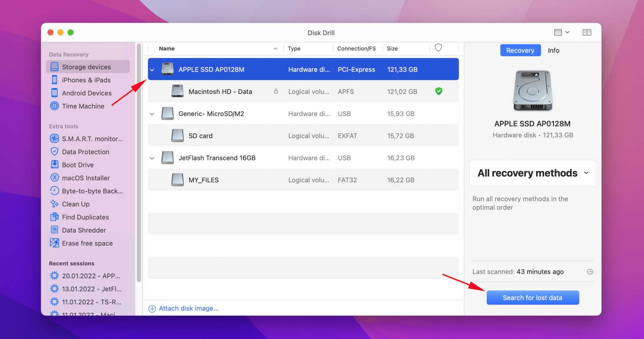Click the green shield status on Macintosh HD
Screen dimensions: 644x339
coord(439,91)
